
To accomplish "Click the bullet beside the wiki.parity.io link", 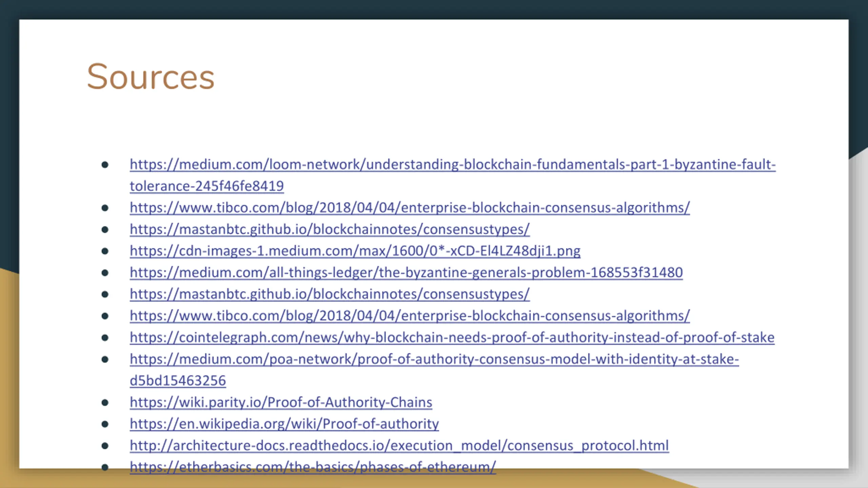I will [105, 403].
